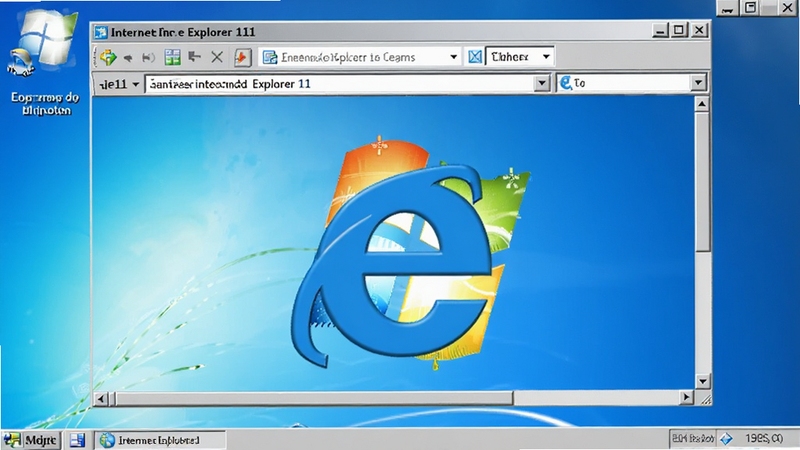
Task: Click the small back arrow in the toolbar
Action: pos(128,58)
